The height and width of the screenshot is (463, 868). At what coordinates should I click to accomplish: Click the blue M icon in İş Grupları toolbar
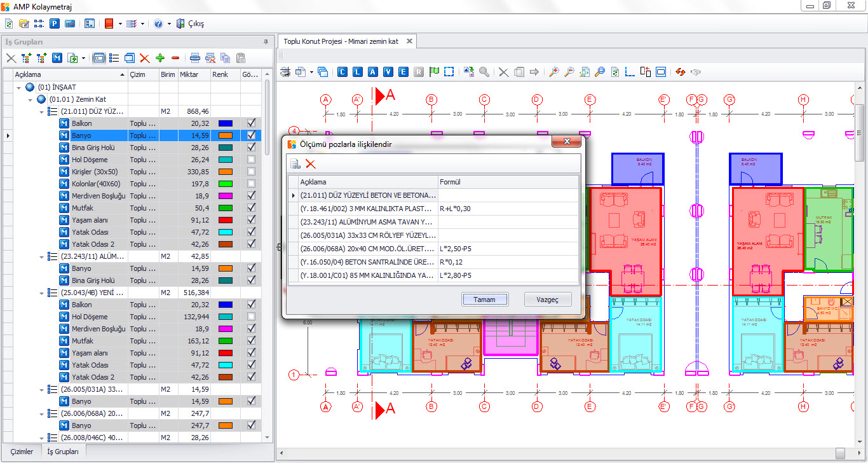point(57,58)
